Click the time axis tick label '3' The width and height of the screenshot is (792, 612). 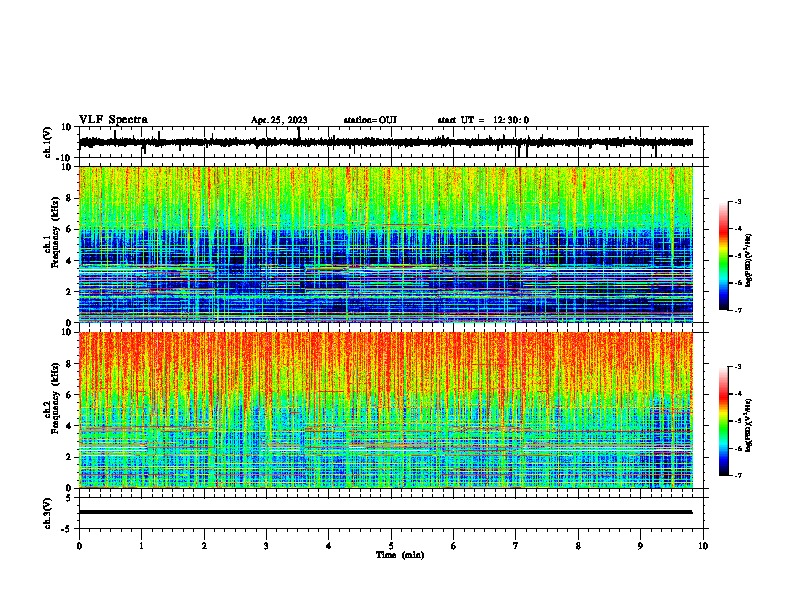(266, 546)
